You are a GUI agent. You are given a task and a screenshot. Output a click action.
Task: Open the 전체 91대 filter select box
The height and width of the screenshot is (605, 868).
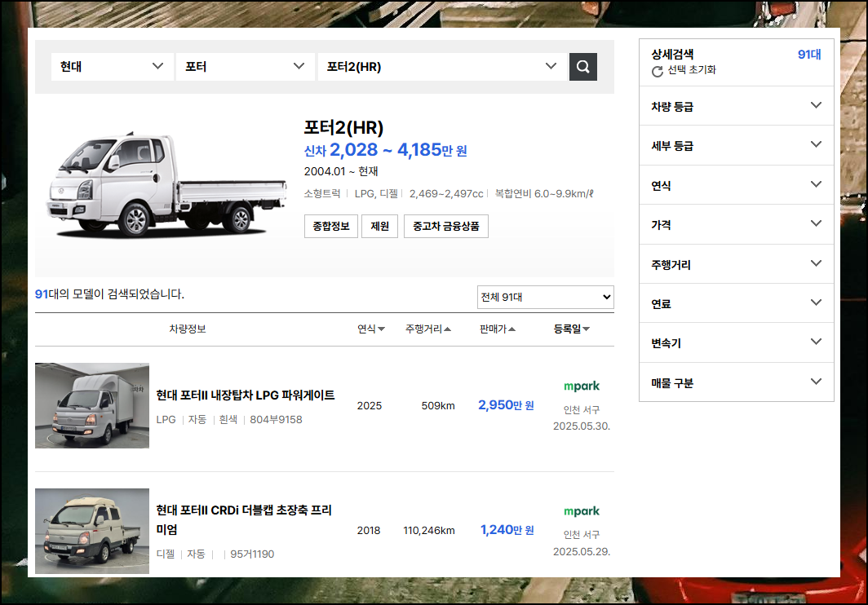coord(545,298)
